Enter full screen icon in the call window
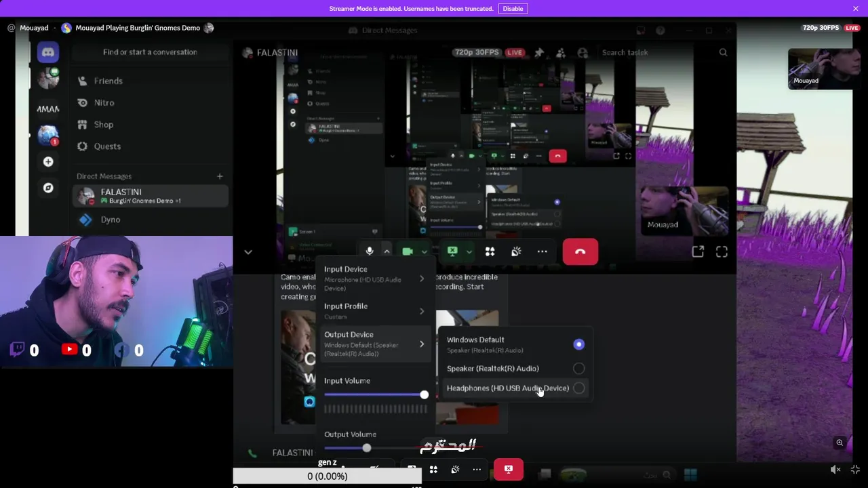868x488 pixels. pyautogui.click(x=722, y=251)
